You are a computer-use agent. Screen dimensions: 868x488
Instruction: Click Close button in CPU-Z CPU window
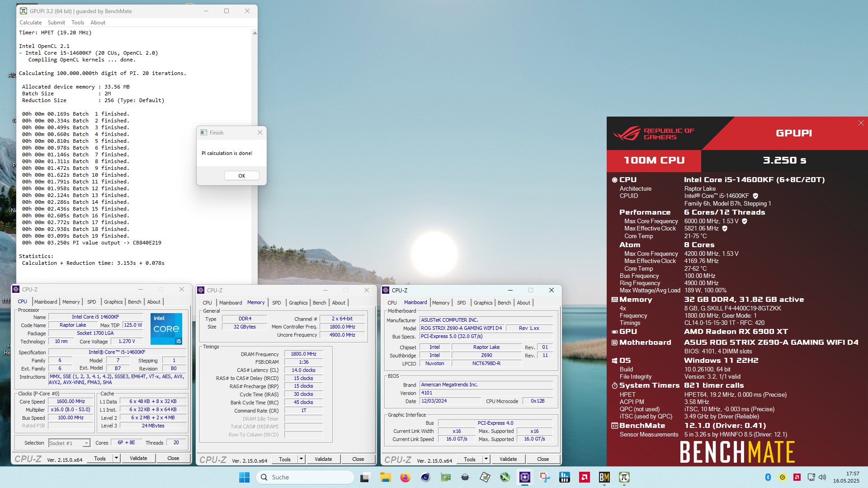pyautogui.click(x=173, y=458)
